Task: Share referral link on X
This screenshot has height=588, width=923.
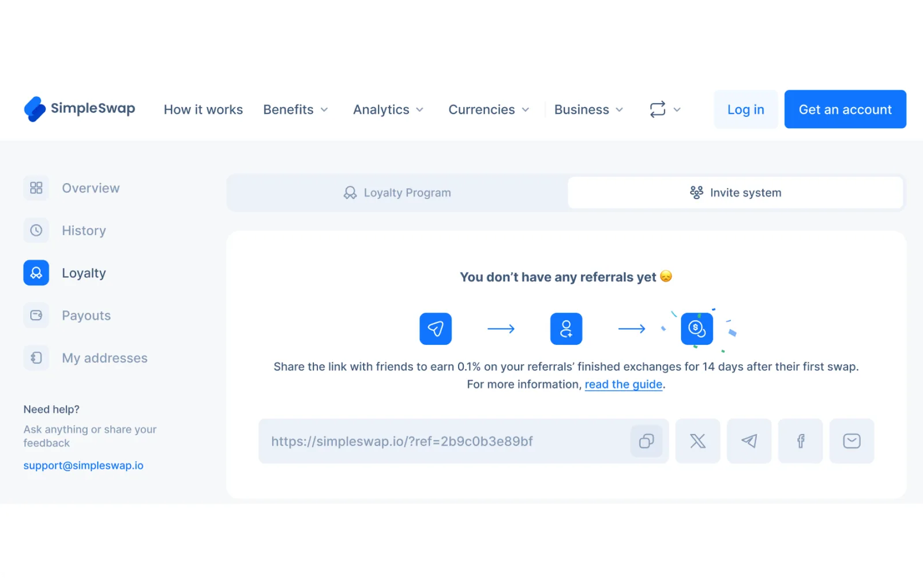Action: coord(697,441)
